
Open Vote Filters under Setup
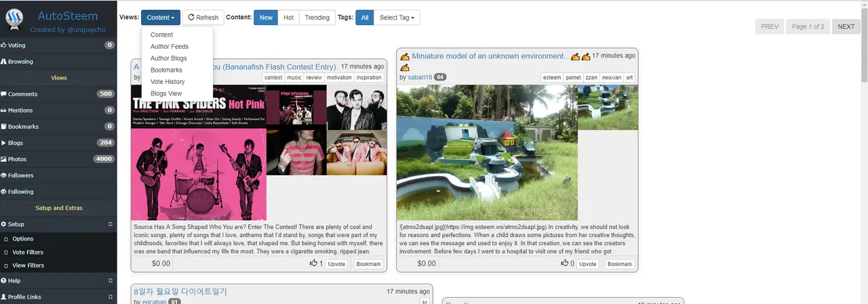58,253
